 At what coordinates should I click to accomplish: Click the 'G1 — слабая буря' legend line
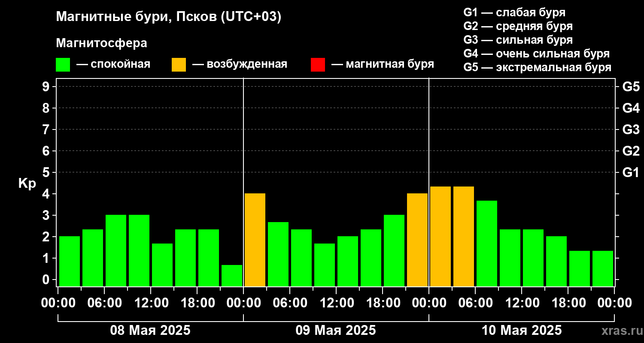coord(514,12)
